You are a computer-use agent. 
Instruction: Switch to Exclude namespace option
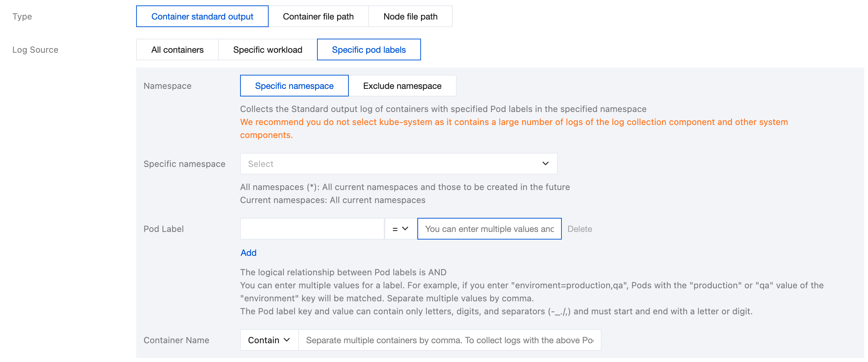(x=402, y=86)
